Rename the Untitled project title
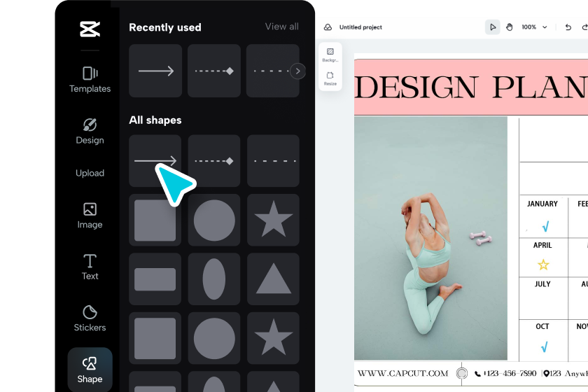 360,27
